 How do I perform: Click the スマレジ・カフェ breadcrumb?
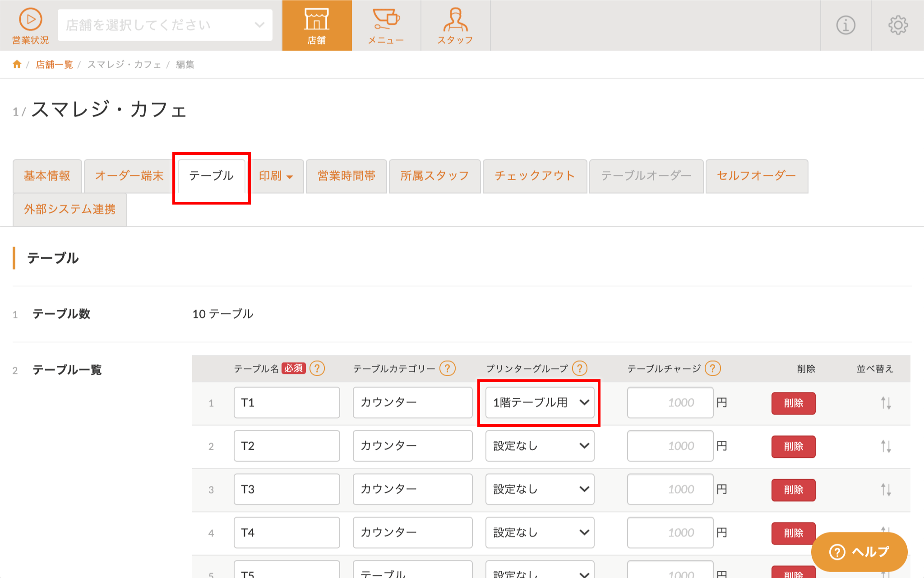(x=124, y=65)
